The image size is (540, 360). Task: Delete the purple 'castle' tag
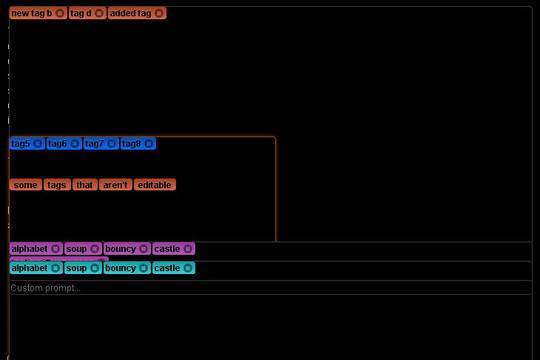188,249
